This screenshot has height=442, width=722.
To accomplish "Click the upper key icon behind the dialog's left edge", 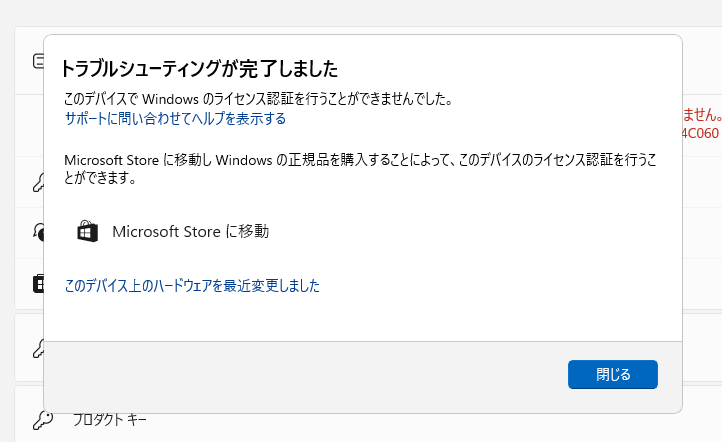I will (x=37, y=181).
